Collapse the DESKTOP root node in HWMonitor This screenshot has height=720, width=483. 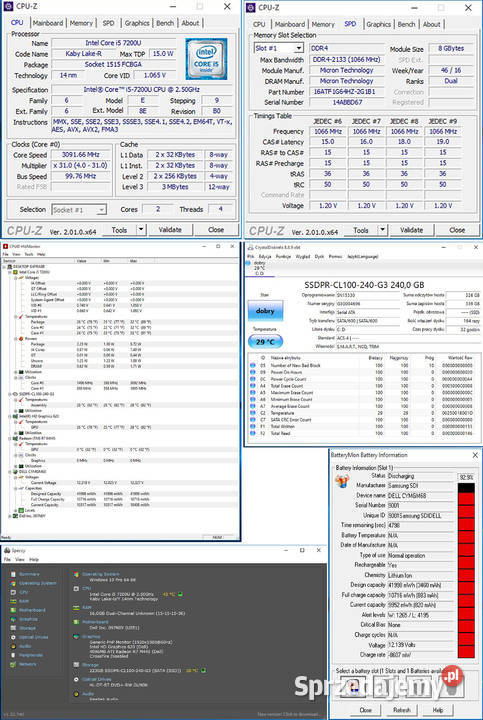pyautogui.click(x=5, y=267)
